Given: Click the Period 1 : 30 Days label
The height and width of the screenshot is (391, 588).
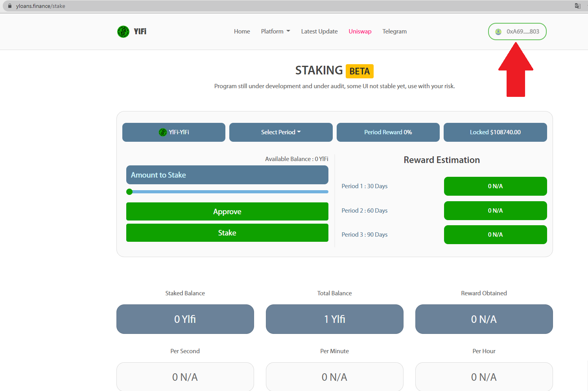Looking at the screenshot, I should coord(365,186).
